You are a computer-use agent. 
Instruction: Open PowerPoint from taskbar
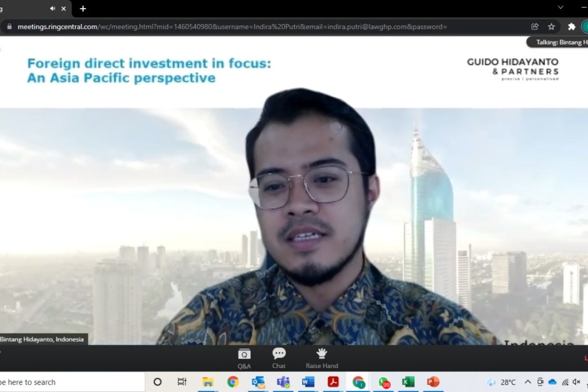[433, 382]
